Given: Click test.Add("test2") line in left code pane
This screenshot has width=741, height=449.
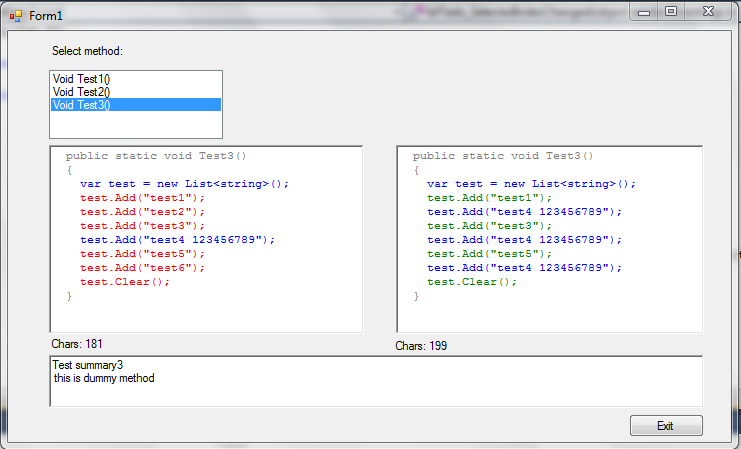Looking at the screenshot, I should click(x=142, y=212).
